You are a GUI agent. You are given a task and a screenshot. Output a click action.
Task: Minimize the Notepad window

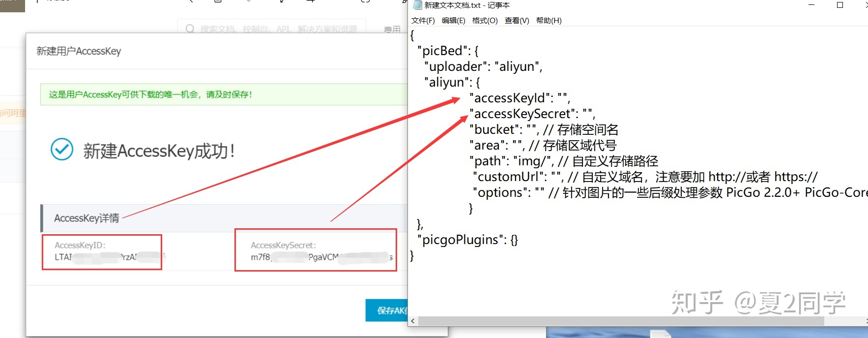[811, 5]
